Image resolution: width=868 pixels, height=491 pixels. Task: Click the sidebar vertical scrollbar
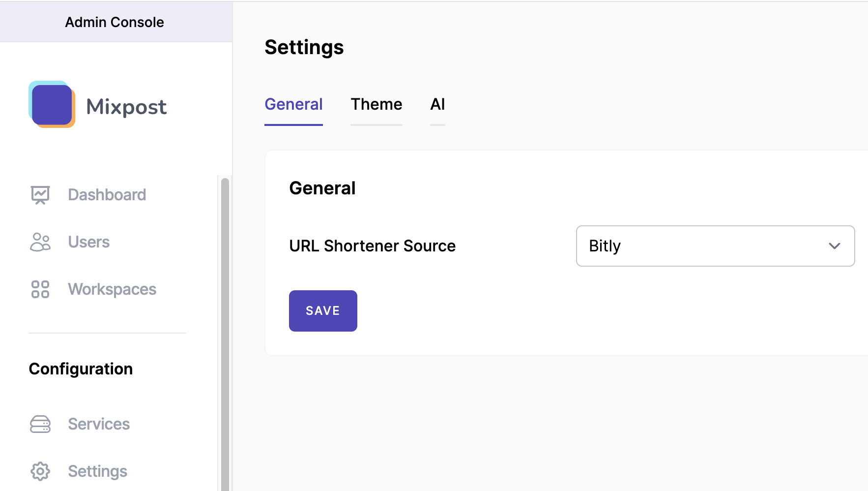(x=225, y=335)
